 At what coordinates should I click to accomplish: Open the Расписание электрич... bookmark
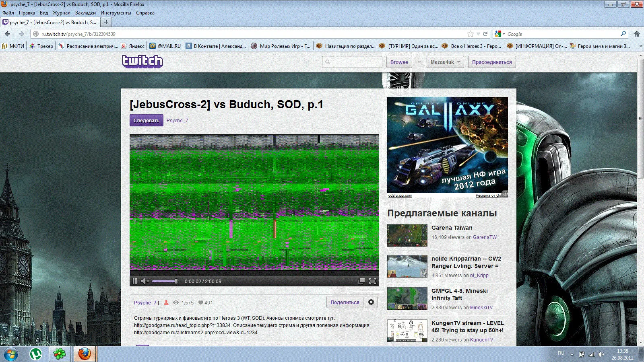click(x=89, y=46)
